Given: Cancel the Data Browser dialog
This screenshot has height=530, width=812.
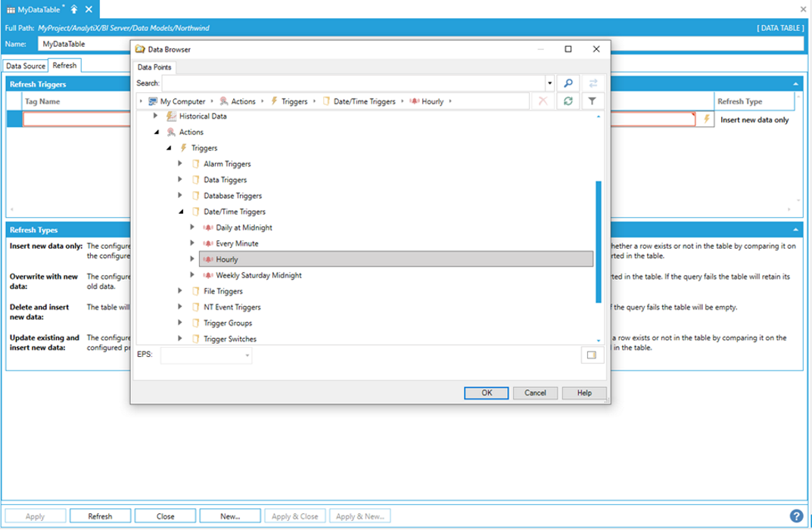Looking at the screenshot, I should click(535, 393).
